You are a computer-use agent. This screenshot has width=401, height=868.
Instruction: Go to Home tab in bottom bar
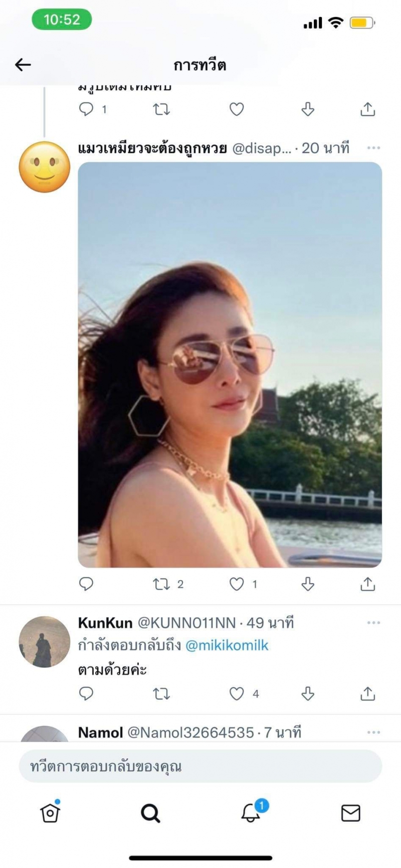click(50, 813)
